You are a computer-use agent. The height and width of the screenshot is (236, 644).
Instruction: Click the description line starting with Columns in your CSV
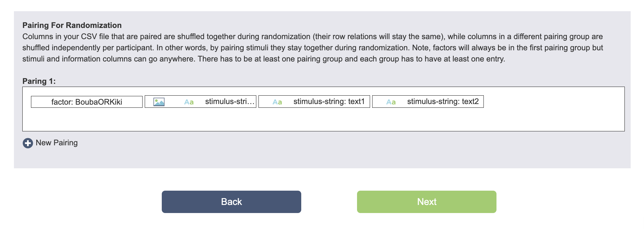tap(312, 37)
